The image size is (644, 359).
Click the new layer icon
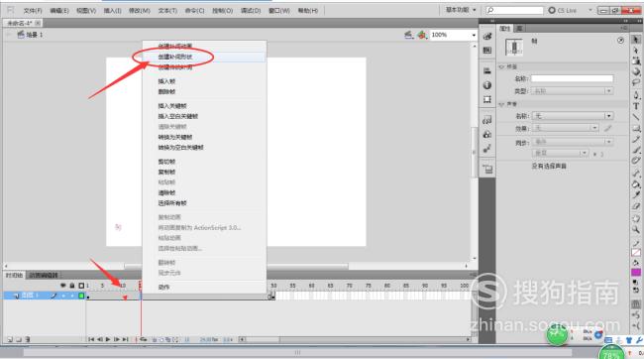click(x=10, y=339)
